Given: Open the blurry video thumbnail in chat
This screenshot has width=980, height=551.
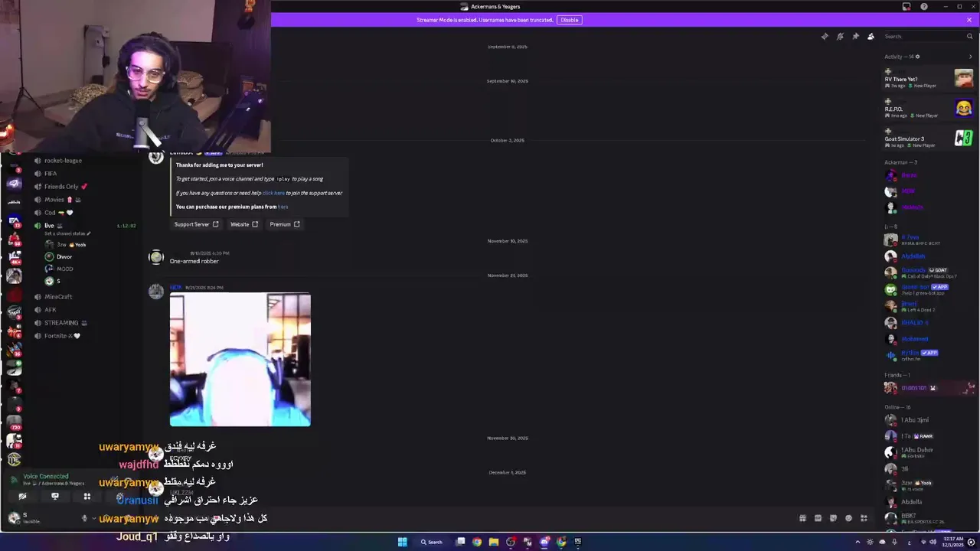Looking at the screenshot, I should pyautogui.click(x=240, y=360).
